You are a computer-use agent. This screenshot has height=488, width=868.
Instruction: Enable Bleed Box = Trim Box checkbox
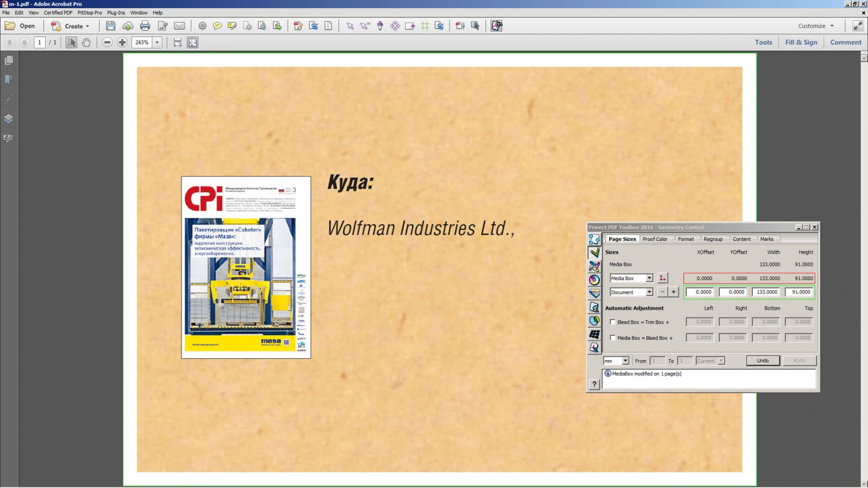(x=613, y=322)
